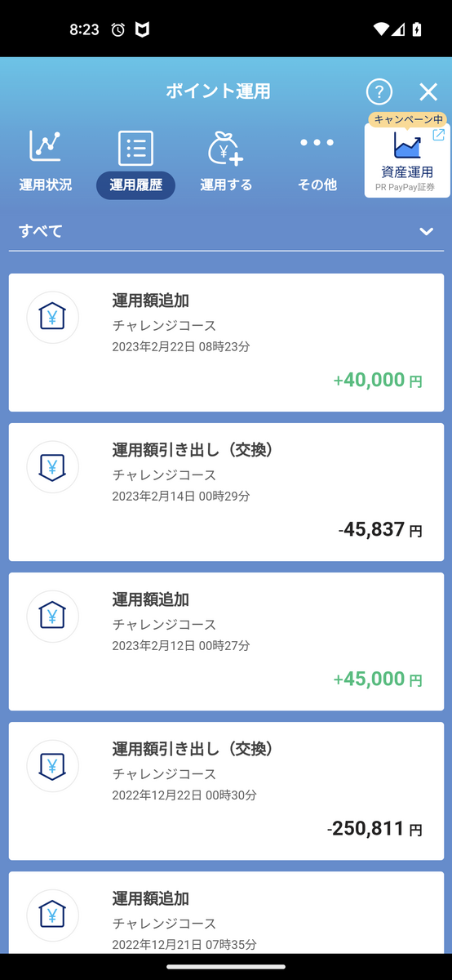Image resolution: width=452 pixels, height=980 pixels.
Task: Open the 資産運用 PayPay証券 banner
Action: click(407, 160)
